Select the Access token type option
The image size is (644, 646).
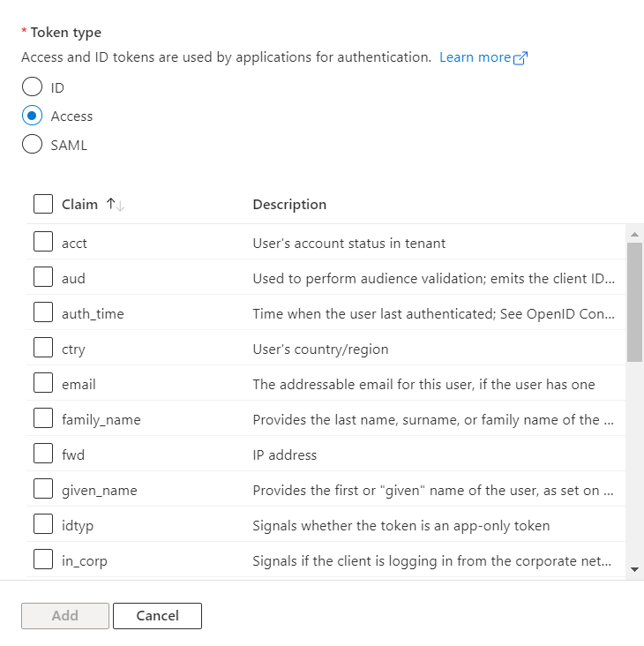(32, 116)
